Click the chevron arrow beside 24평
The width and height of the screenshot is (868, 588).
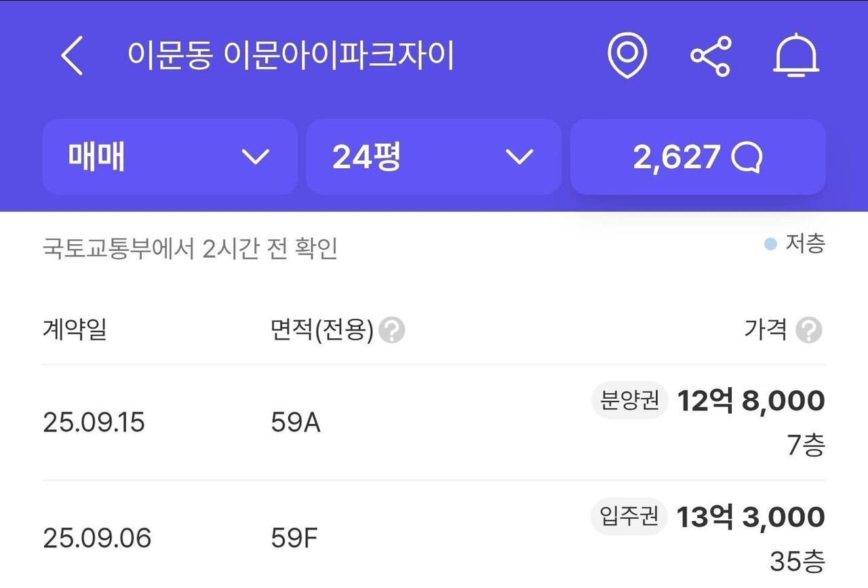[x=519, y=158]
